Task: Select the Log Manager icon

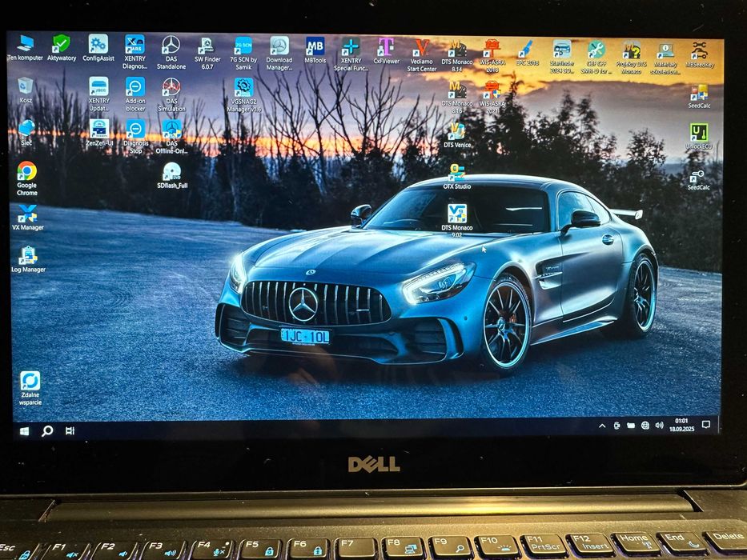Action: point(28,259)
